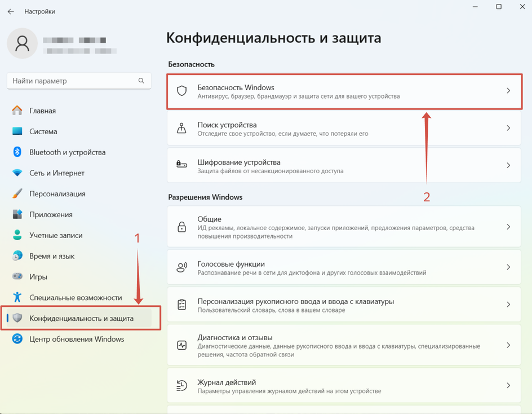Select Время и язык in the sidebar
The image size is (532, 414).
pyautogui.click(x=79, y=256)
